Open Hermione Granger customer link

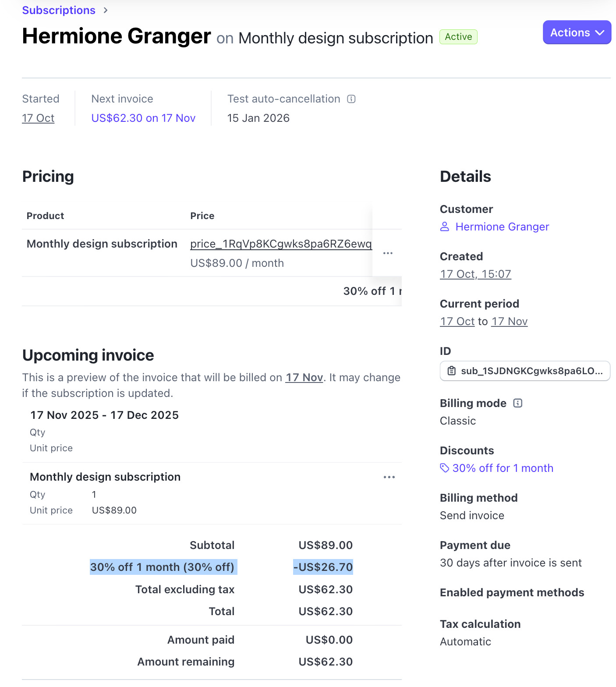(x=502, y=227)
